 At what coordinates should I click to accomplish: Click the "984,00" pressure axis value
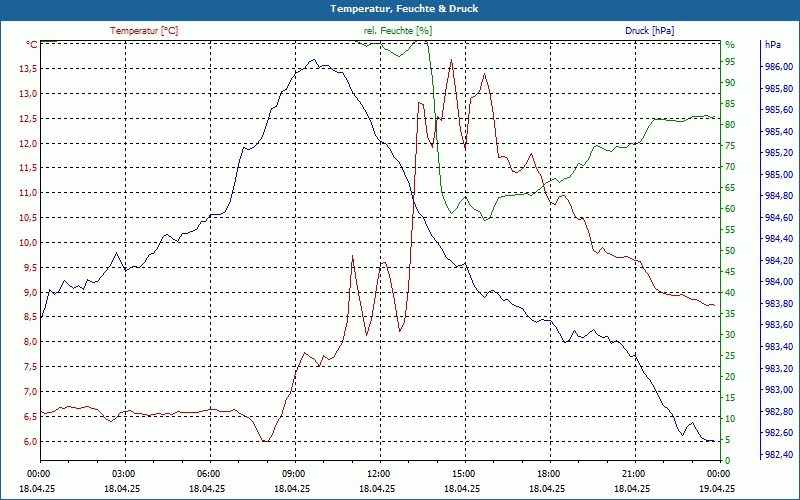pos(779,282)
